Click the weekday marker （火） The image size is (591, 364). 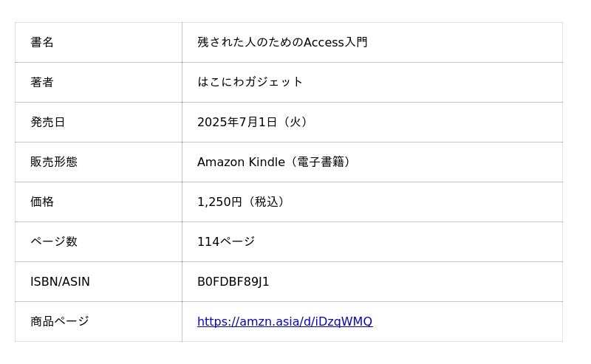click(294, 123)
